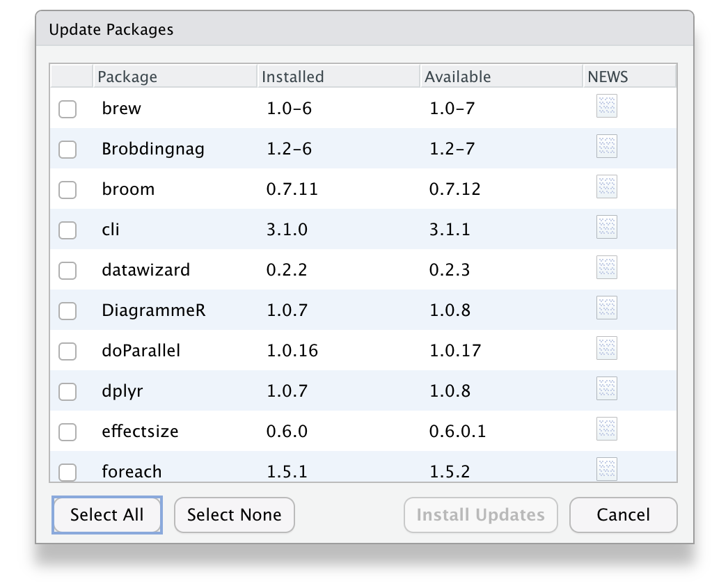Open NEWS icon for broom package

click(606, 187)
